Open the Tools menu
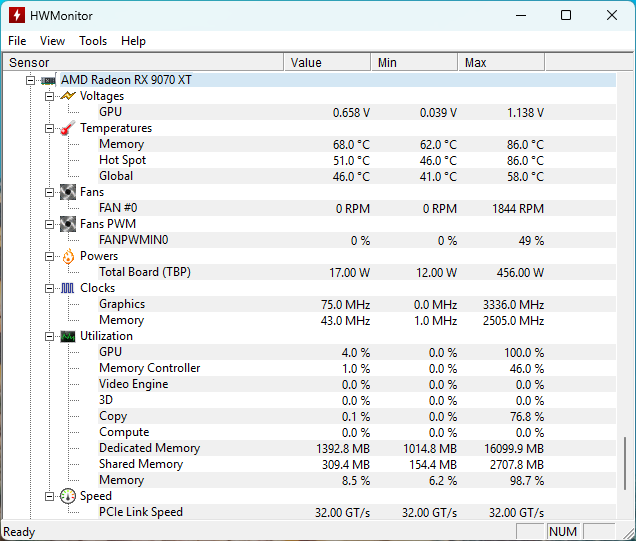 point(93,41)
